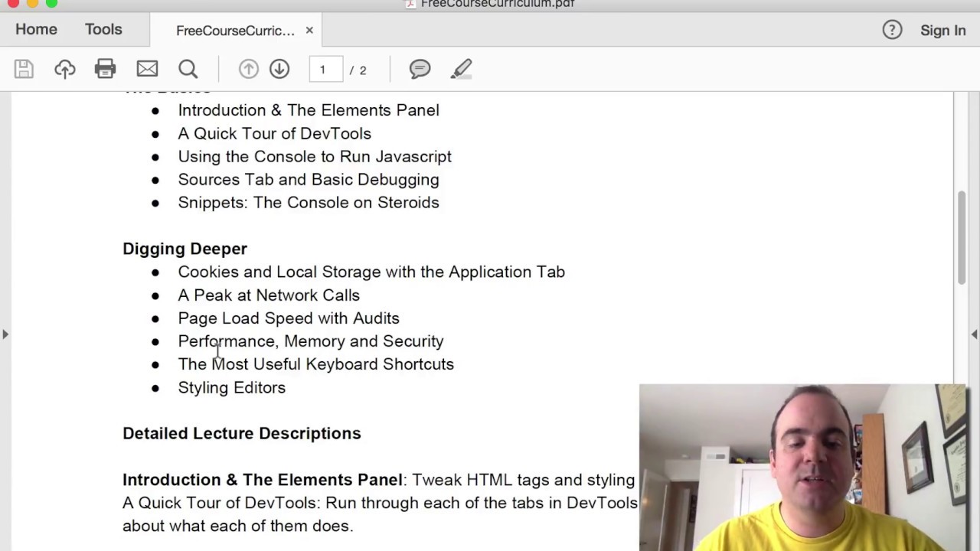Print the document with printer icon
The image size is (980, 551).
105,69
